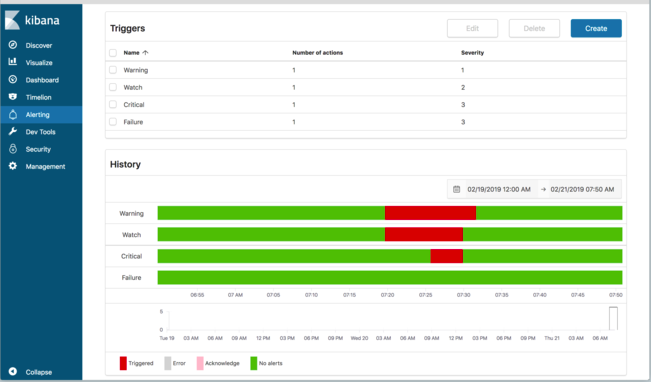This screenshot has width=651, height=382.
Task: Check the Warning trigger checkbox
Action: [x=113, y=70]
